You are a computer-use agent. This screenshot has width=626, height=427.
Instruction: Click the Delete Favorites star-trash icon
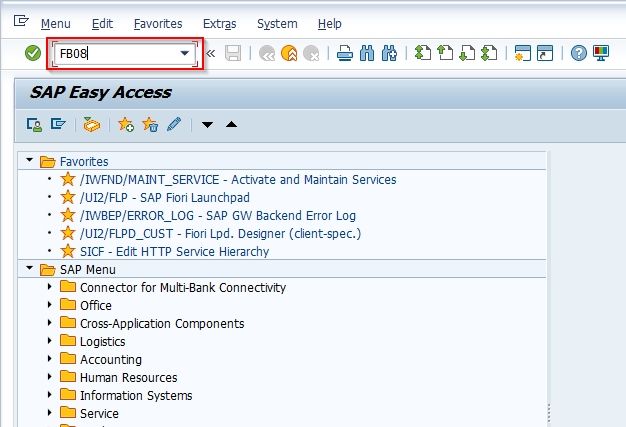[151, 125]
